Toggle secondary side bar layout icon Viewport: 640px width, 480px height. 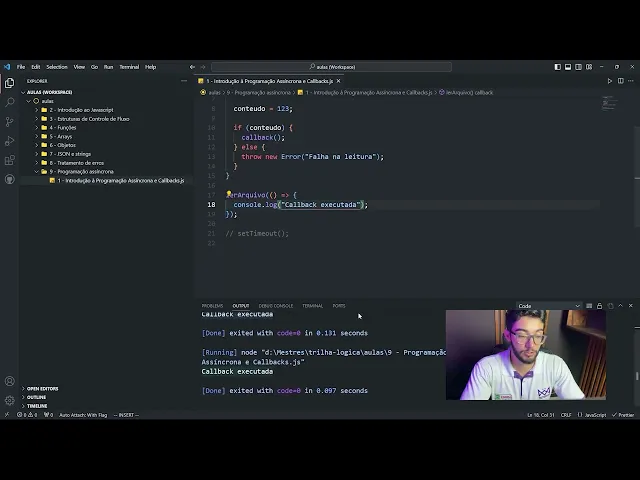coord(578,67)
